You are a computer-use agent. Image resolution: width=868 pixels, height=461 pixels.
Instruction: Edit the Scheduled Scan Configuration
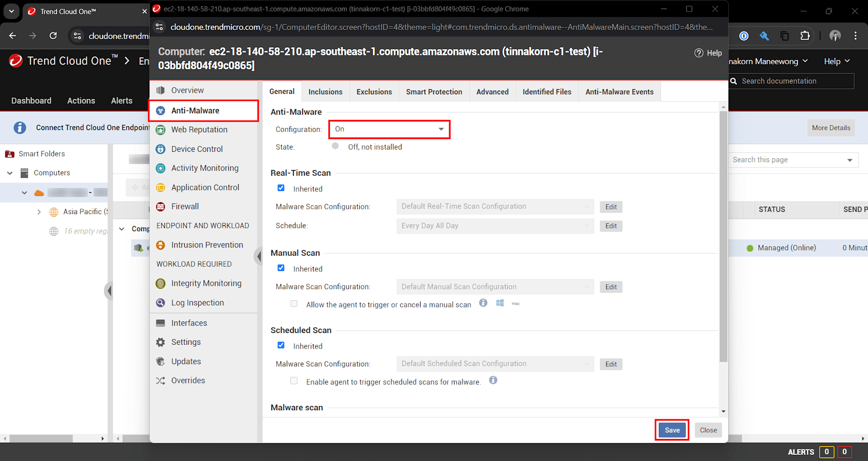click(x=611, y=364)
